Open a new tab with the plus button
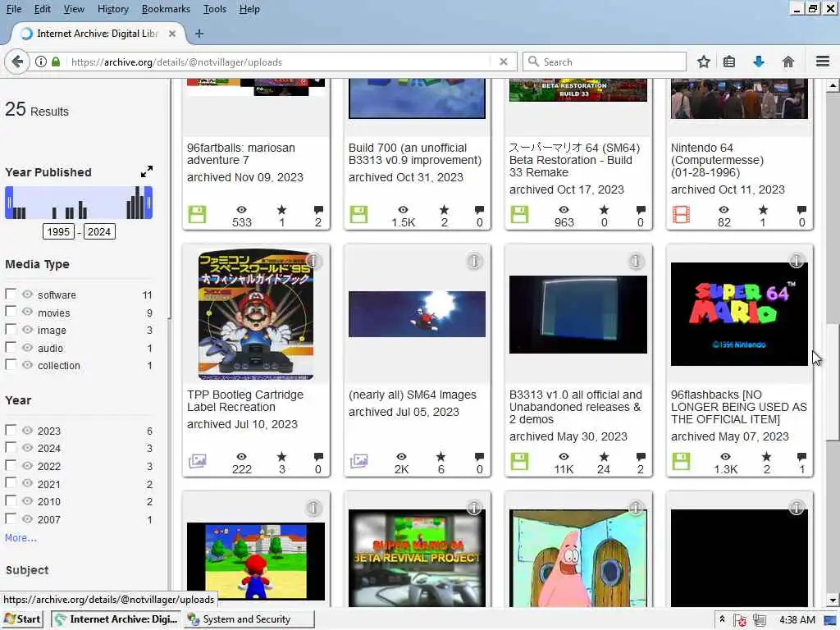The image size is (840, 630). tap(199, 33)
